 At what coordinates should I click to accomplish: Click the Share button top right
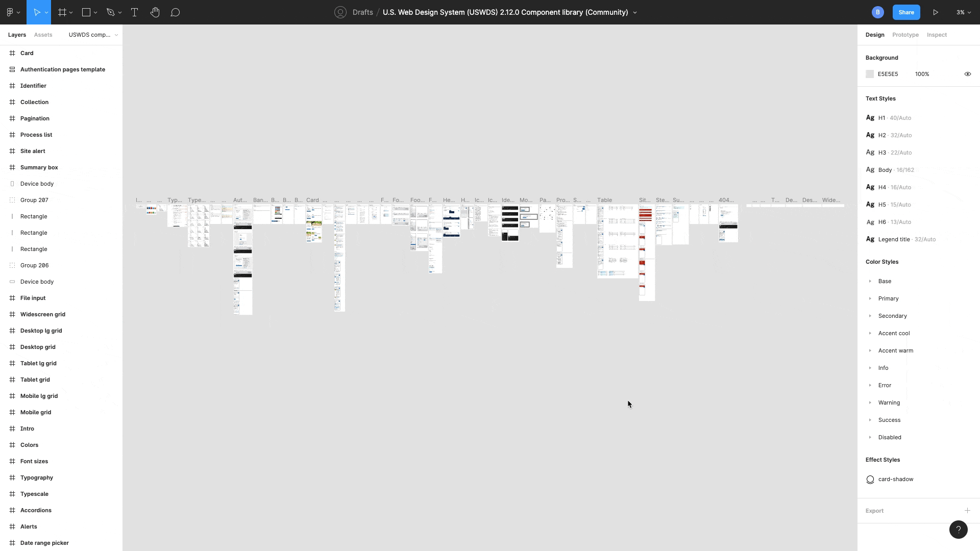click(906, 12)
